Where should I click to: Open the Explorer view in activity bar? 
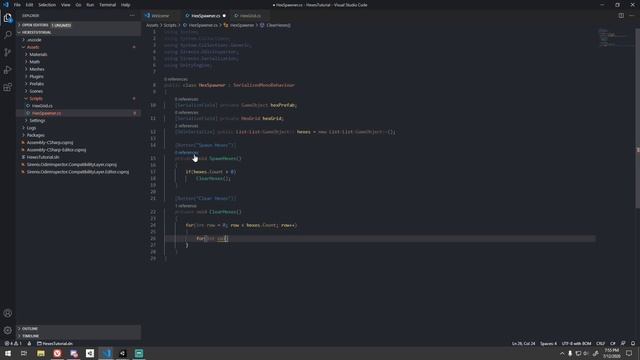pyautogui.click(x=8, y=18)
